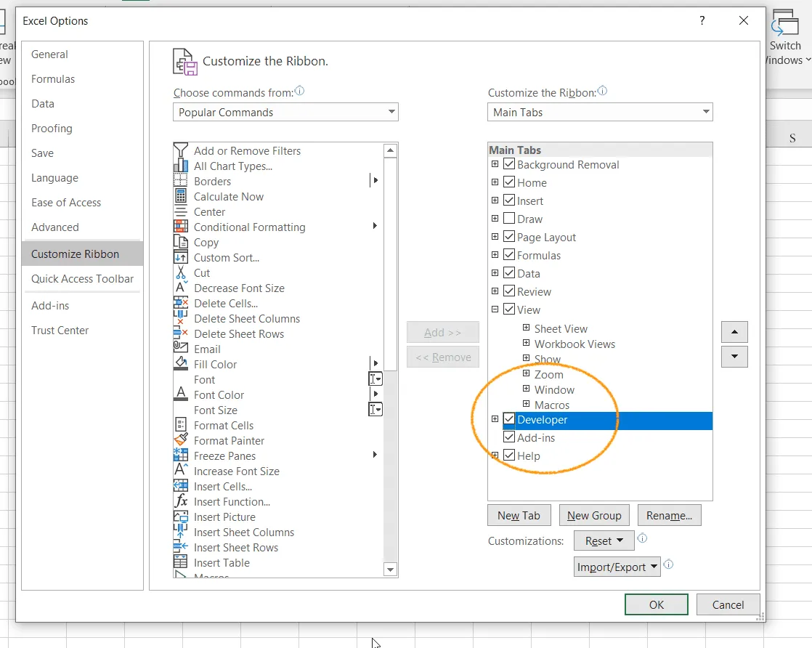Switch to the Quick Access Toolbar category
812x648 pixels.
coord(82,278)
